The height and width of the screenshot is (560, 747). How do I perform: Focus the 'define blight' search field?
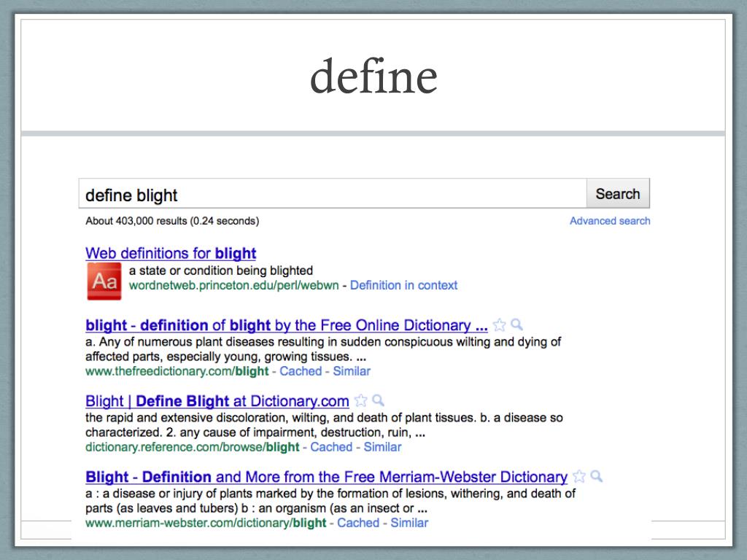tap(333, 194)
